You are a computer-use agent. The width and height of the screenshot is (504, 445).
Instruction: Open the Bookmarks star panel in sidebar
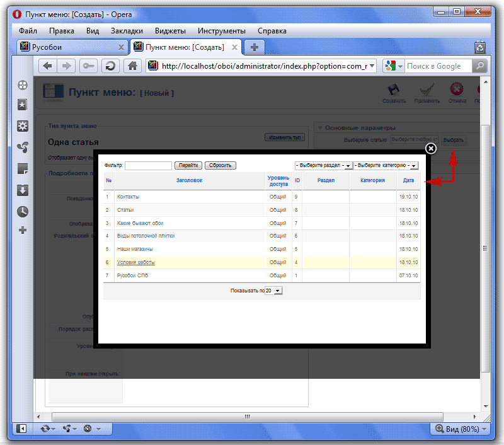click(23, 105)
